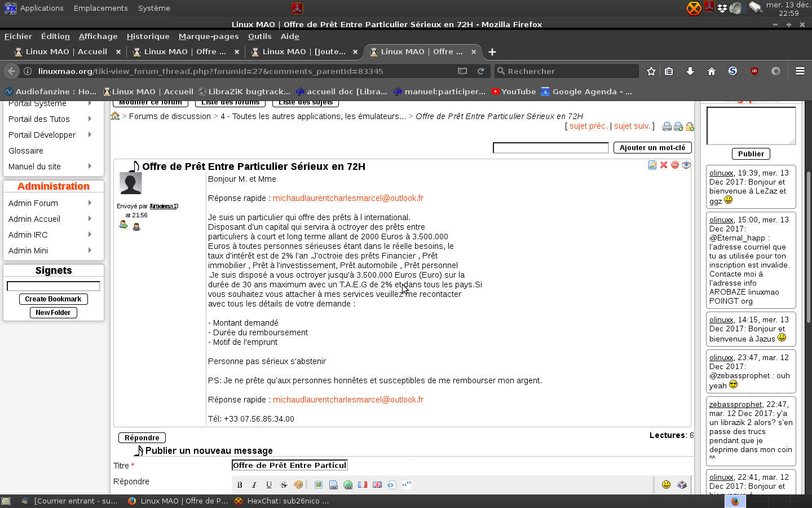The image size is (812, 508).
Task: Insert a quote from the editor toolbar
Action: (x=407, y=485)
